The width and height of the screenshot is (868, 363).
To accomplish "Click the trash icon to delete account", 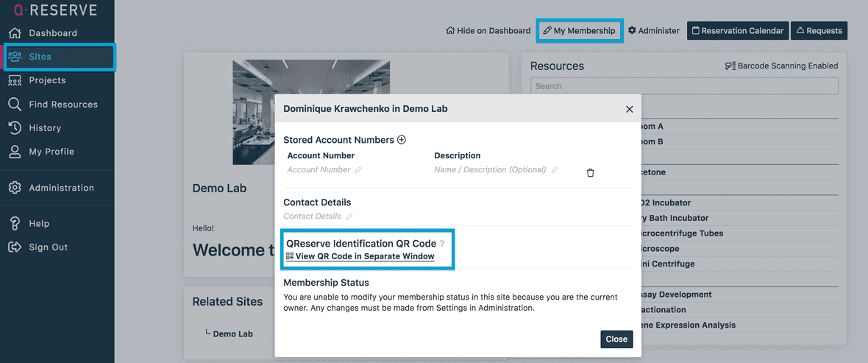I will (x=590, y=173).
